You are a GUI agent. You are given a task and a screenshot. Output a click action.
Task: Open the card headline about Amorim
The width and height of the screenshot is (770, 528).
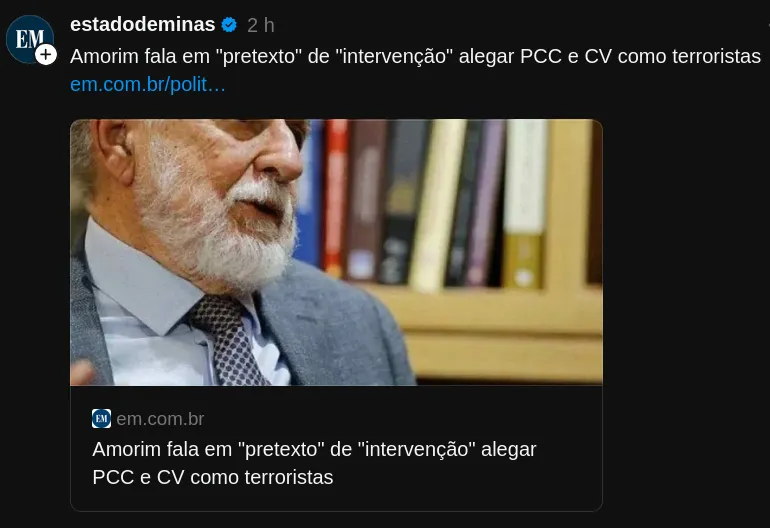(314, 463)
